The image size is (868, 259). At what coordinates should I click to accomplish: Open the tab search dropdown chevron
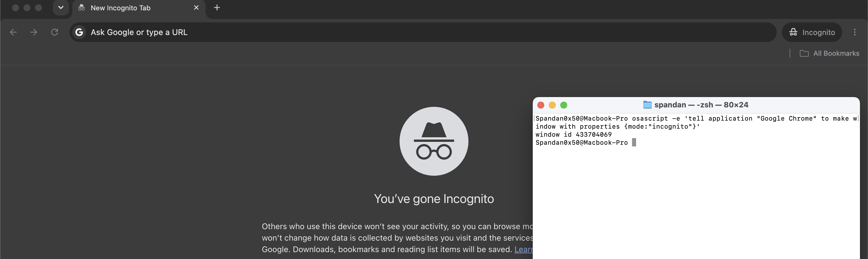pos(61,8)
